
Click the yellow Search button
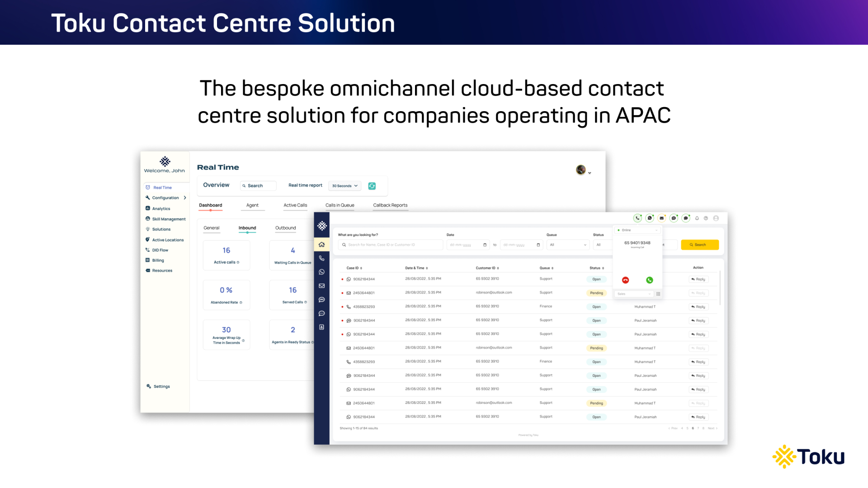point(699,245)
